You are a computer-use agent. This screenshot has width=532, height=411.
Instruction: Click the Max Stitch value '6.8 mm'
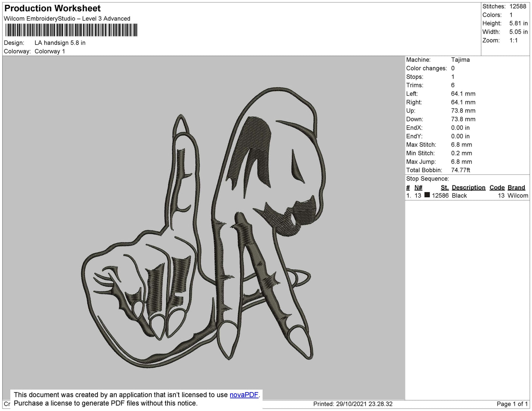461,145
